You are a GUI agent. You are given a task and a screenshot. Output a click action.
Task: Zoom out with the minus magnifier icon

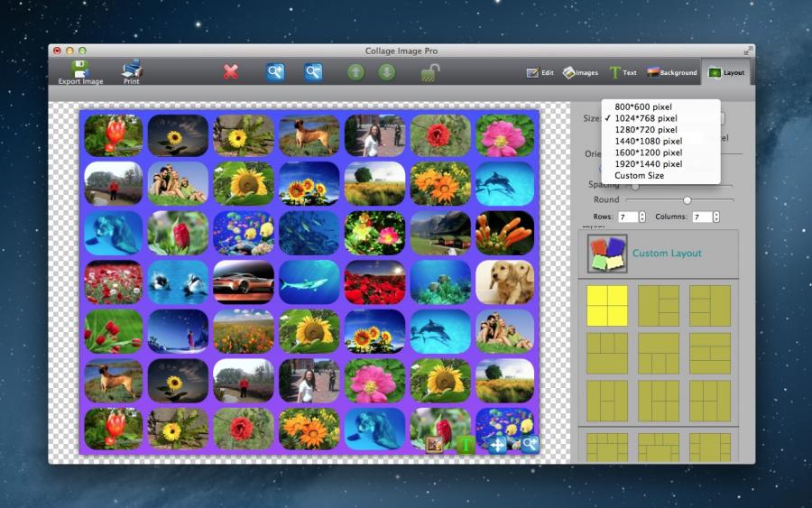(x=313, y=71)
